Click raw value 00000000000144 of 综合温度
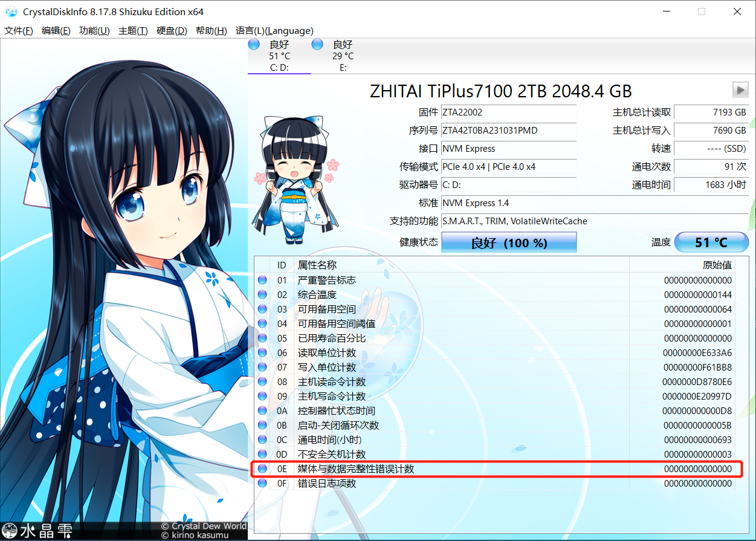This screenshot has width=756, height=541. click(x=698, y=294)
